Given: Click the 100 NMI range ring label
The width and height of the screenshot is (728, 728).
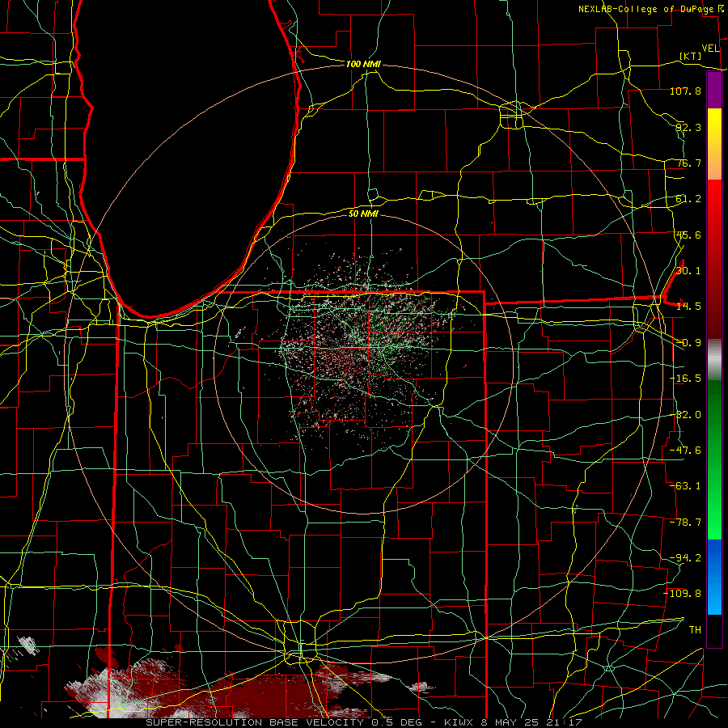Looking at the screenshot, I should 363,64.
